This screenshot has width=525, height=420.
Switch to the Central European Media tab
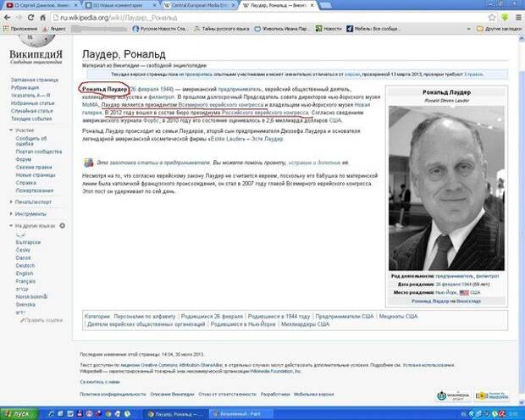pyautogui.click(x=200, y=5)
